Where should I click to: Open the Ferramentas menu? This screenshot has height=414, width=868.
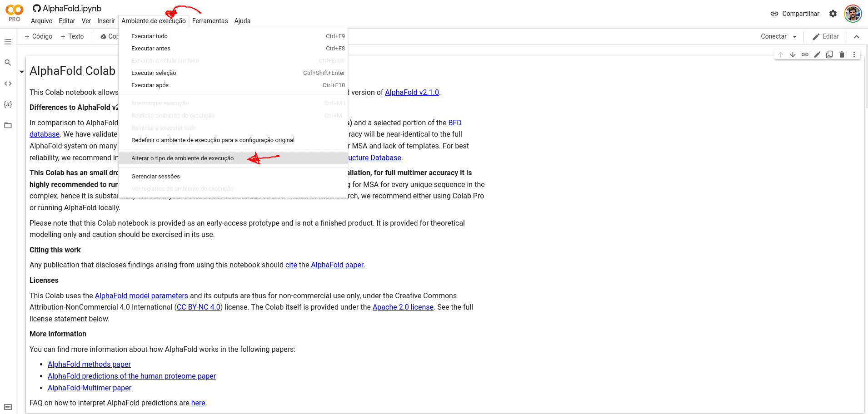pyautogui.click(x=210, y=21)
